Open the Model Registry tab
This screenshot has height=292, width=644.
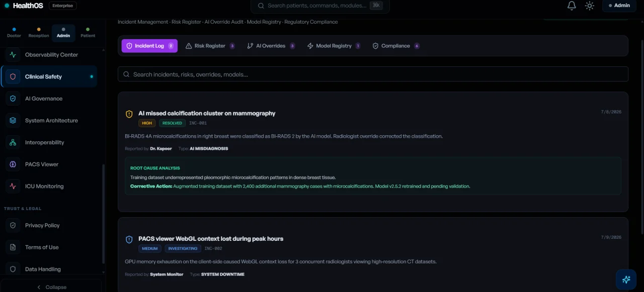coord(334,46)
